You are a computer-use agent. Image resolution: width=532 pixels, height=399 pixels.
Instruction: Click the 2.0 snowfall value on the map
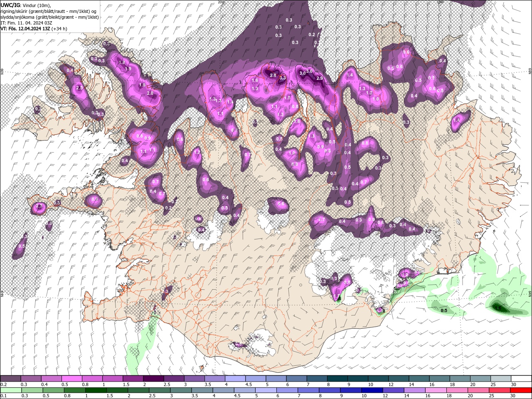coord(150,93)
